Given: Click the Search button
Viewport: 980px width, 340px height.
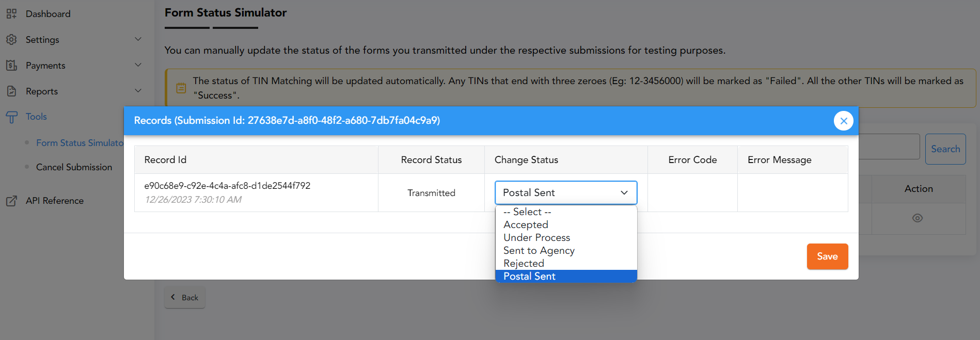Looking at the screenshot, I should pos(945,149).
